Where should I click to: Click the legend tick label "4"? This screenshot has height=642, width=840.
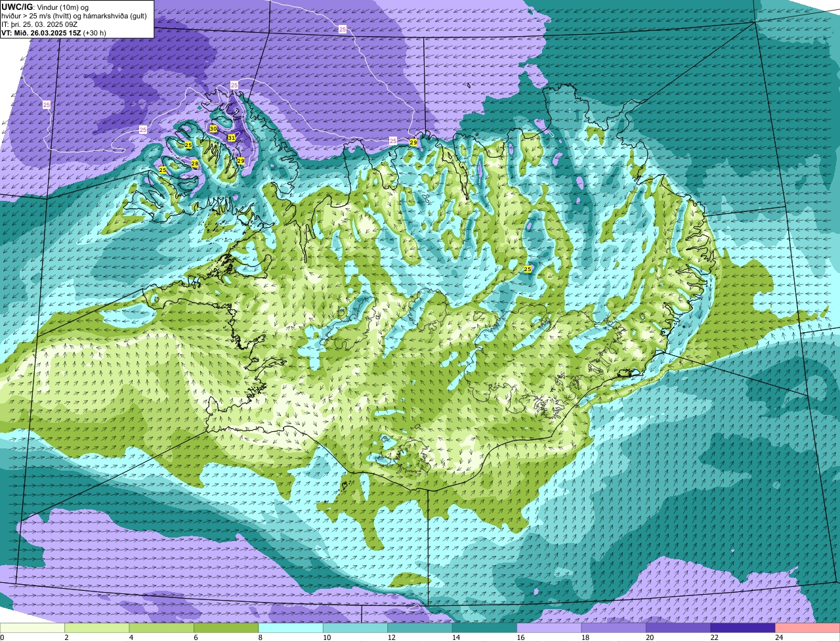pyautogui.click(x=131, y=637)
